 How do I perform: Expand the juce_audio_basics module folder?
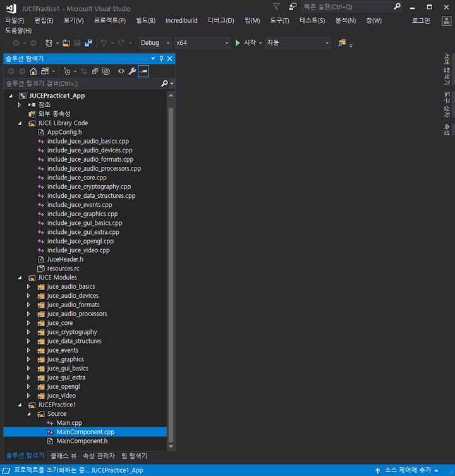tap(28, 286)
